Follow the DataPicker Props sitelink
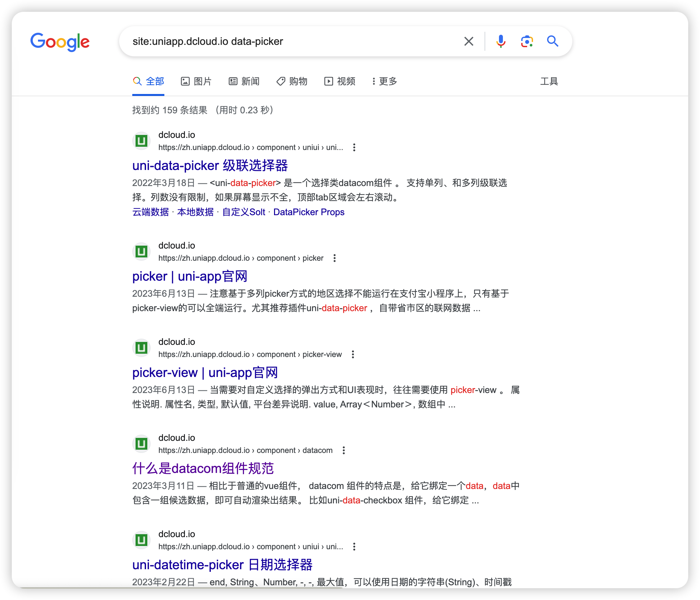 [308, 212]
